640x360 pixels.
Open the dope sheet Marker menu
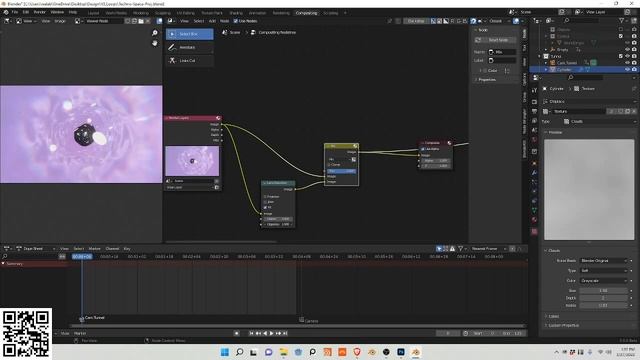(x=94, y=249)
